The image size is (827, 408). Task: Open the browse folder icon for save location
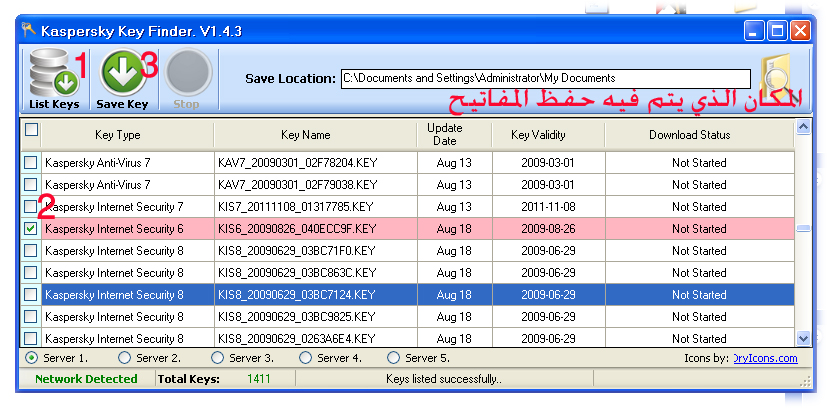pos(777,78)
